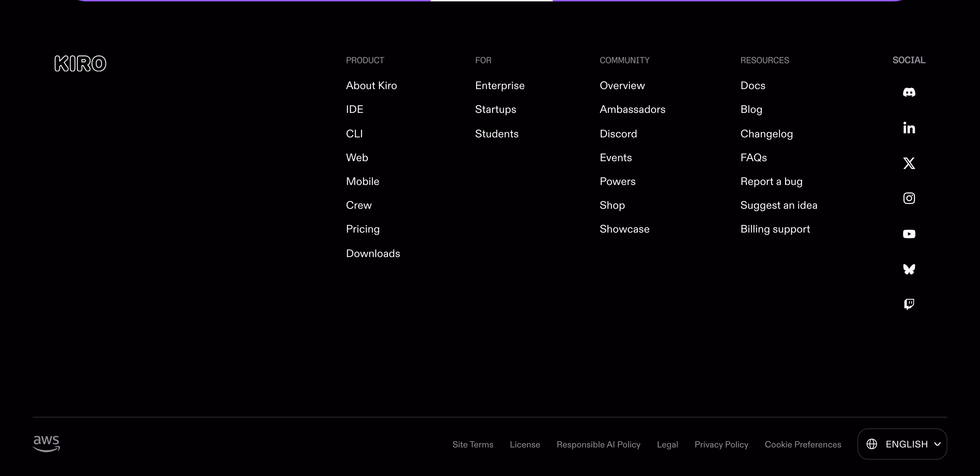Visit the Shop link

[612, 205]
